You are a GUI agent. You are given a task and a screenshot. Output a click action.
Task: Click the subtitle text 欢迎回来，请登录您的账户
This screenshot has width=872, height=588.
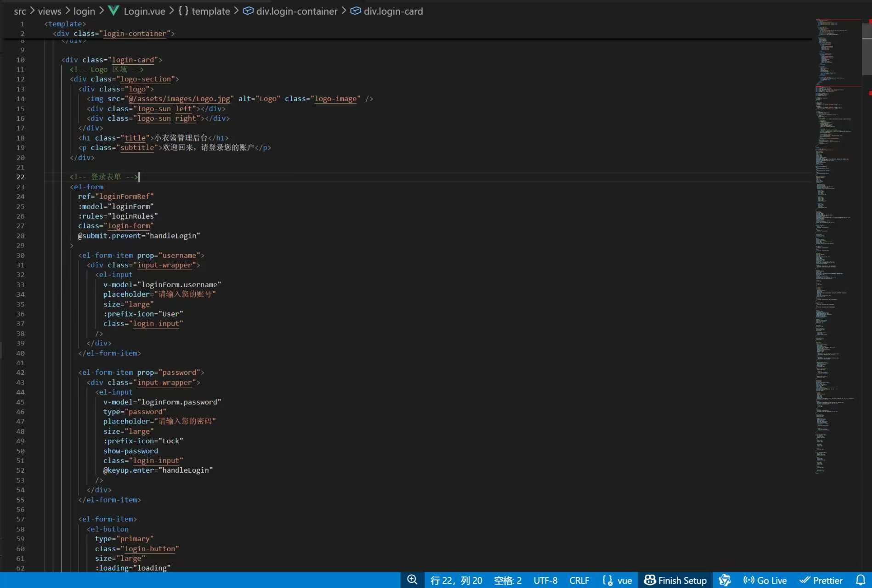(x=208, y=147)
